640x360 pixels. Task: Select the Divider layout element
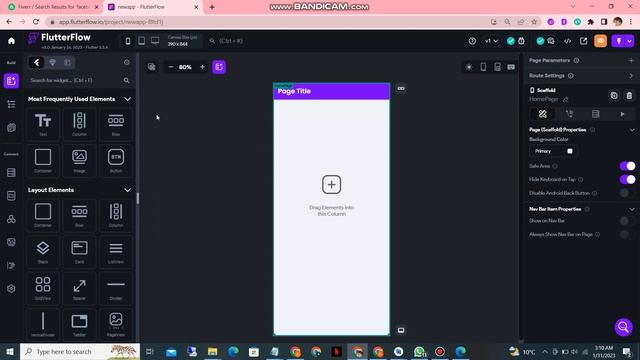(x=116, y=288)
